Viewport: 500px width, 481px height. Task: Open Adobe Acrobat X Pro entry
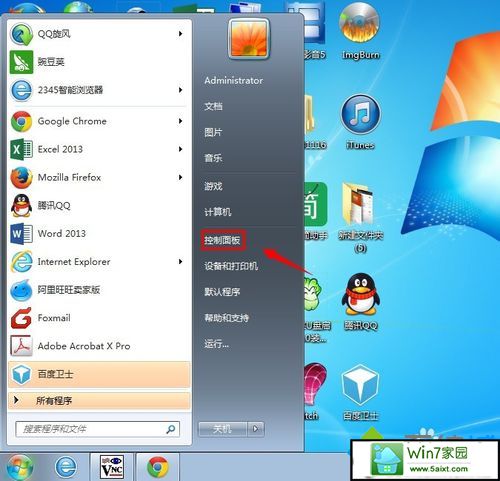click(x=98, y=346)
